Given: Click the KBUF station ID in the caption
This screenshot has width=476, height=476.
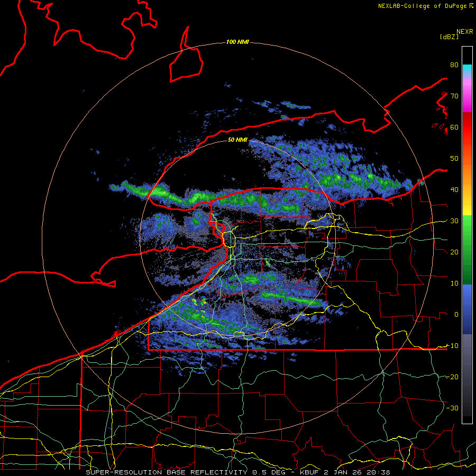Looking at the screenshot, I should [310, 472].
